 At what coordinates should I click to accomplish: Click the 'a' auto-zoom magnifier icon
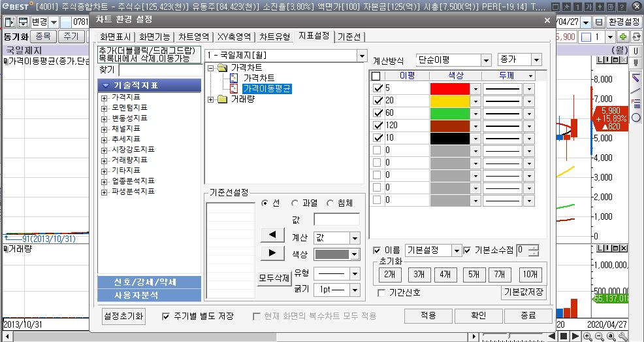[611, 336]
